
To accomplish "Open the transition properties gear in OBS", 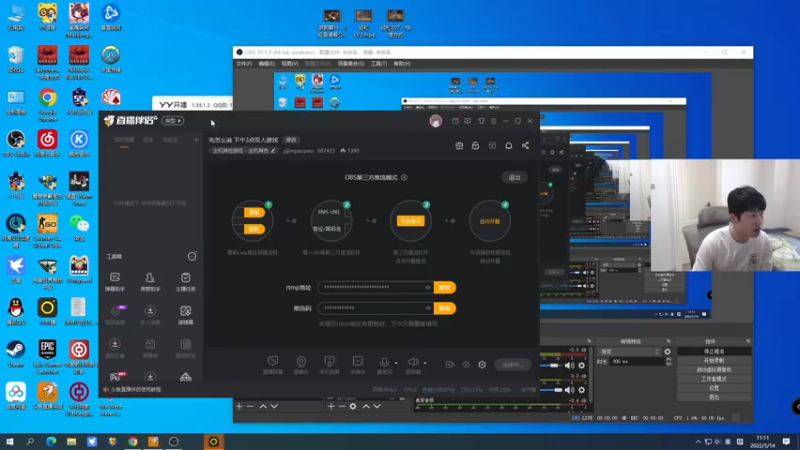I will 667,352.
